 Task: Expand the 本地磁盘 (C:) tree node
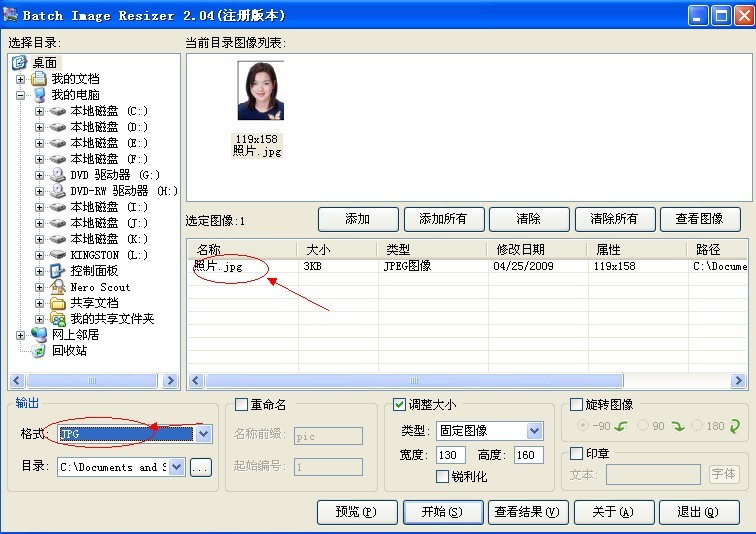tap(40, 111)
